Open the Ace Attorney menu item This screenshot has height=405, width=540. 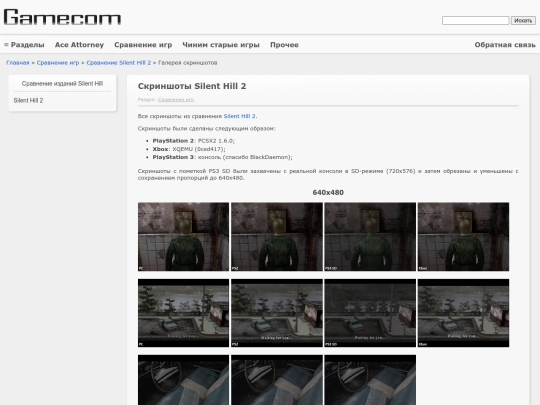click(x=79, y=45)
